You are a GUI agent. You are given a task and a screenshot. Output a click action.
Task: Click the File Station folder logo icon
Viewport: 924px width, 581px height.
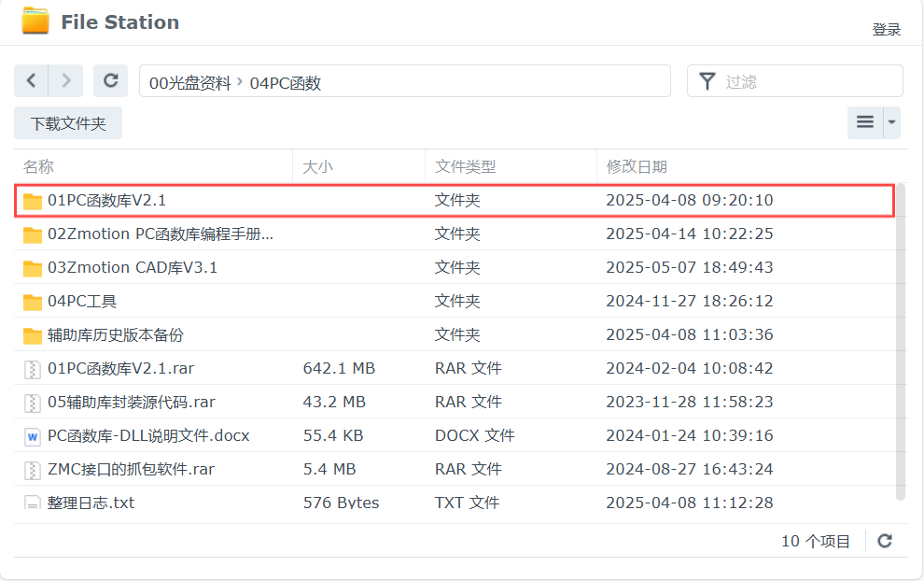[x=35, y=21]
